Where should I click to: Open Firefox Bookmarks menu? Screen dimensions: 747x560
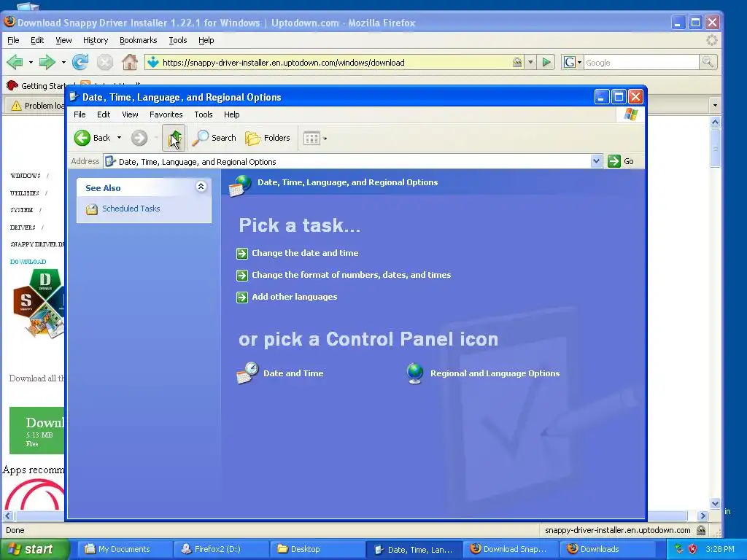coord(138,41)
